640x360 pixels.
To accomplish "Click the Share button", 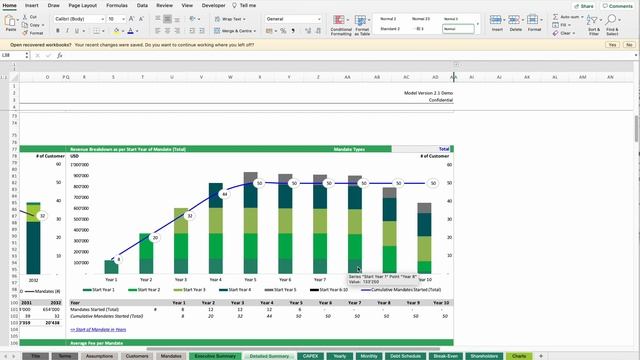I will coord(584,6).
